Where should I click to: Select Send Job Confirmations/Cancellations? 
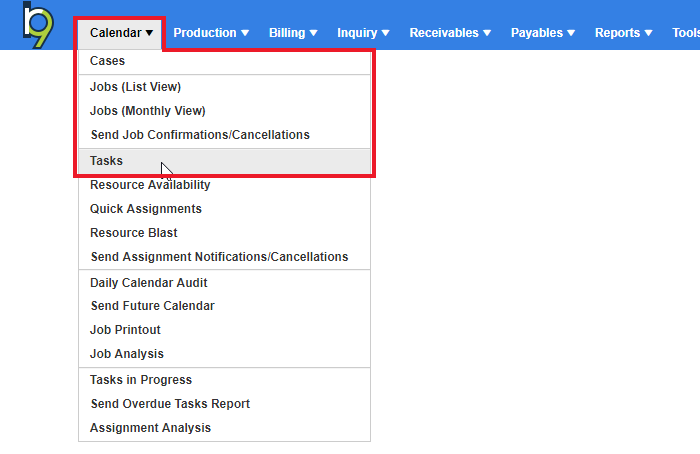(x=199, y=135)
